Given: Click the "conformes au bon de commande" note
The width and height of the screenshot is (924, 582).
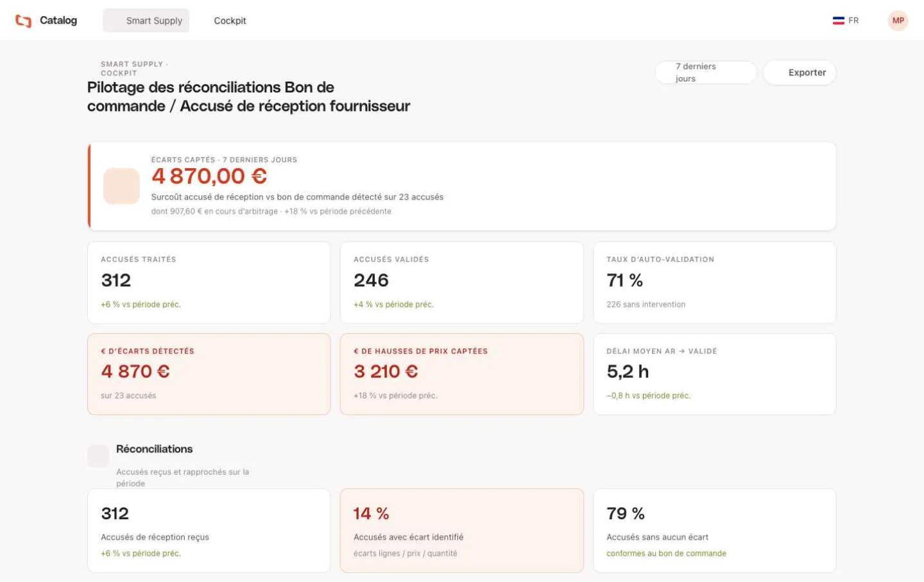Looking at the screenshot, I should (666, 553).
